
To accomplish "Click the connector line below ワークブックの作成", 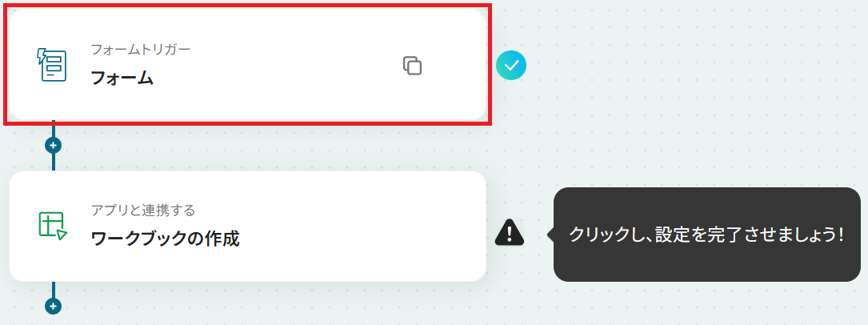I will coord(53,290).
